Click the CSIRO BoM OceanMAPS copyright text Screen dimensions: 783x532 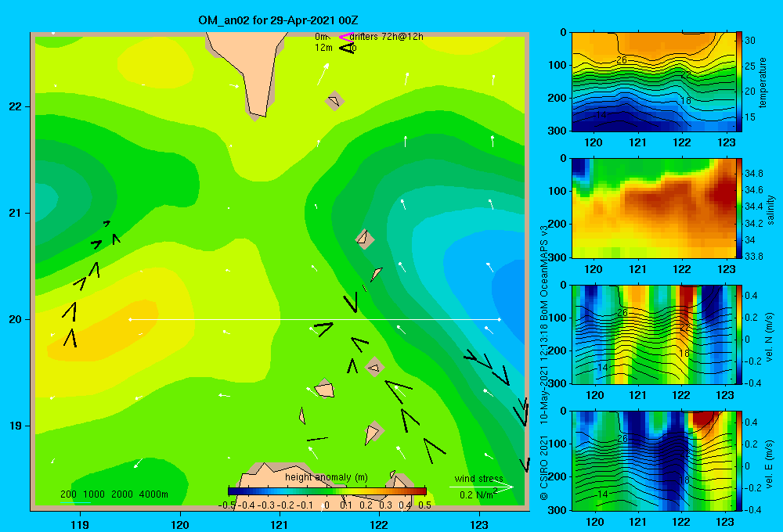(544, 363)
